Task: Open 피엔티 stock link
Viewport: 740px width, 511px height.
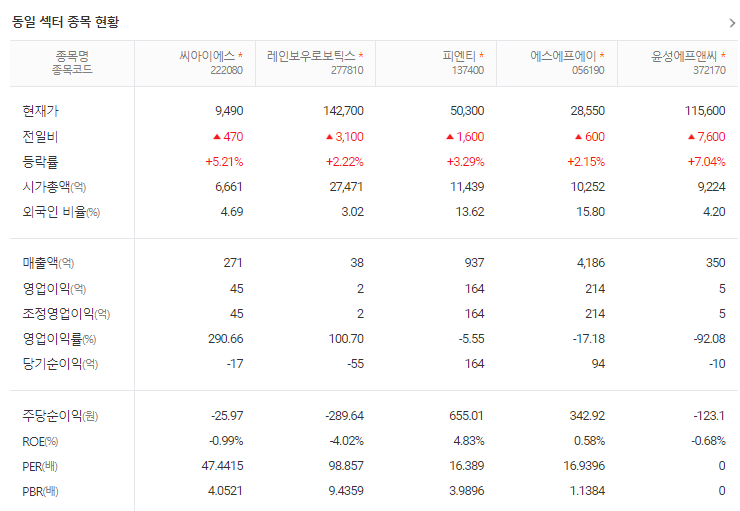Action: click(459, 56)
